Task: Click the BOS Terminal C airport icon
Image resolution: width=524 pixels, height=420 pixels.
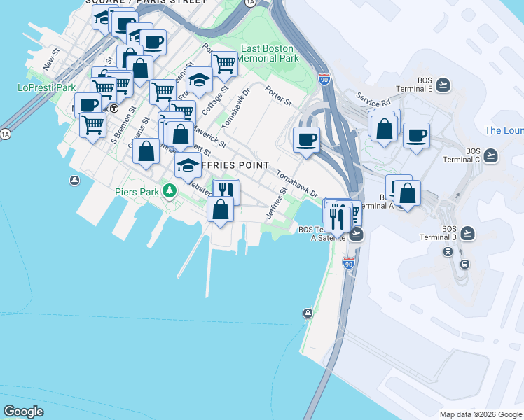Action: pos(491,155)
